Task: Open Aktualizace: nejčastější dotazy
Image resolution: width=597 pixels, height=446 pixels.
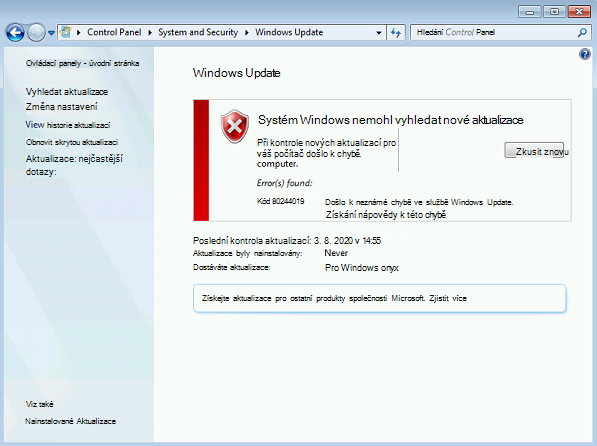Action: click(74, 165)
